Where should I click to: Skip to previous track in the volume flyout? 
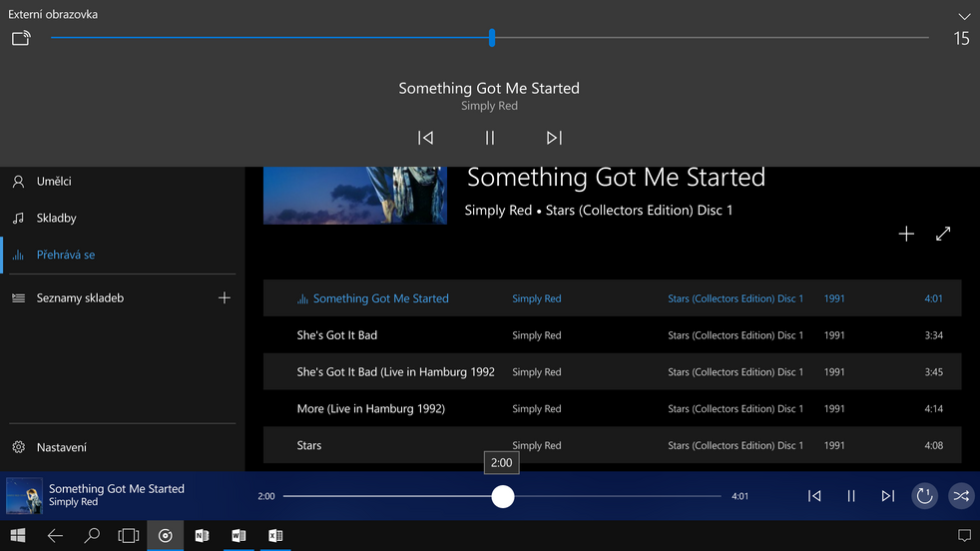[x=425, y=138]
